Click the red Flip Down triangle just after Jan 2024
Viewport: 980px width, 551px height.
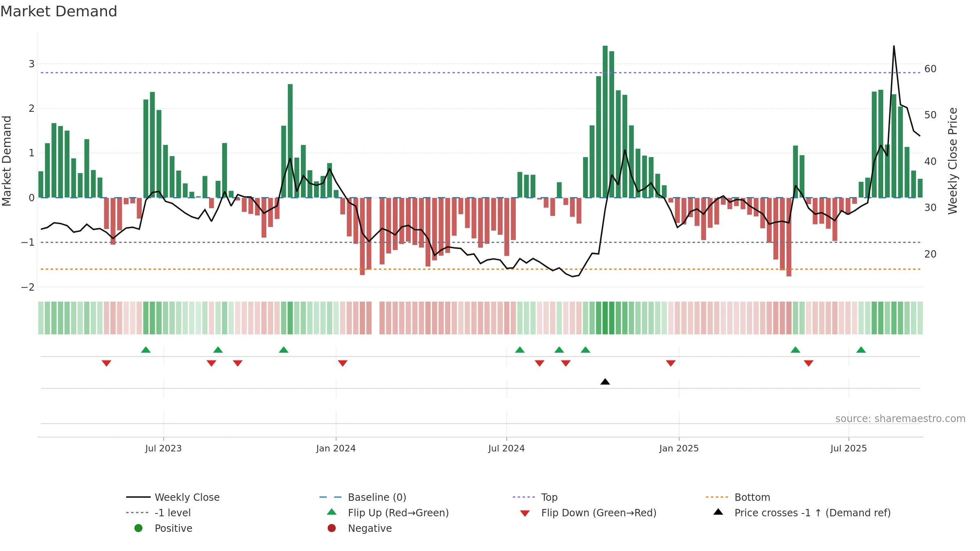343,363
